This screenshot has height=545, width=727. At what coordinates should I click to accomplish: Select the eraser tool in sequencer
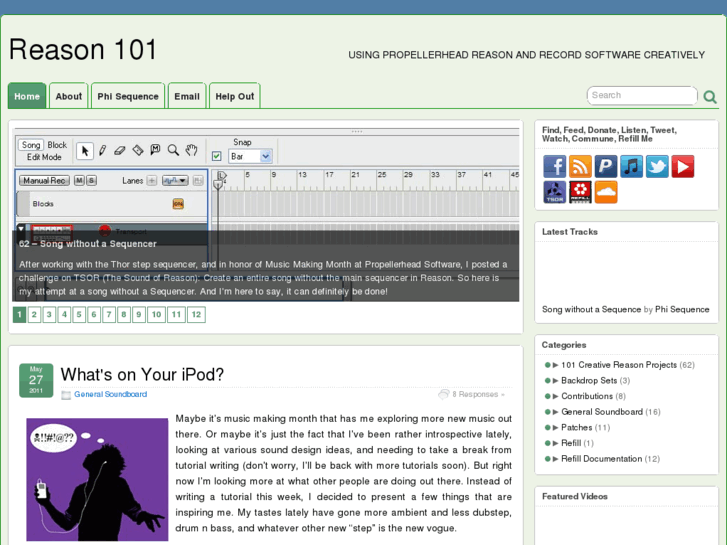click(120, 150)
